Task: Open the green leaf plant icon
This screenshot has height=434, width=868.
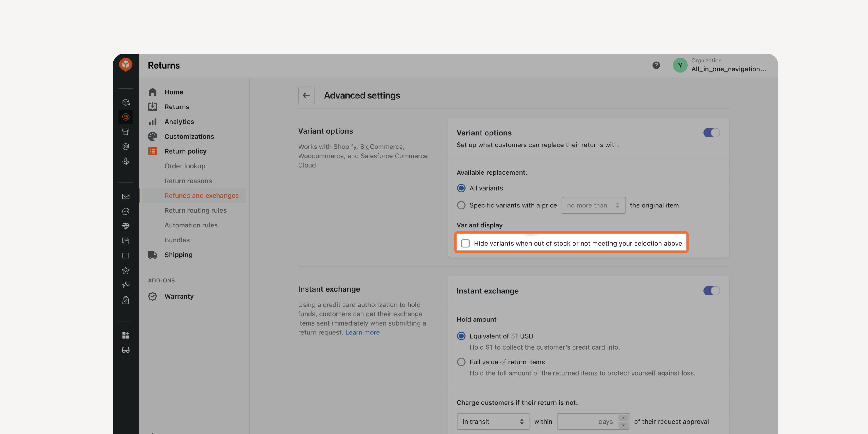Action: (x=126, y=161)
